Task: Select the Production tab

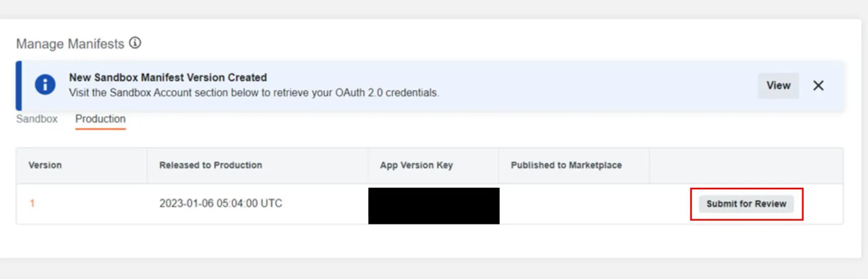Action: point(101,119)
